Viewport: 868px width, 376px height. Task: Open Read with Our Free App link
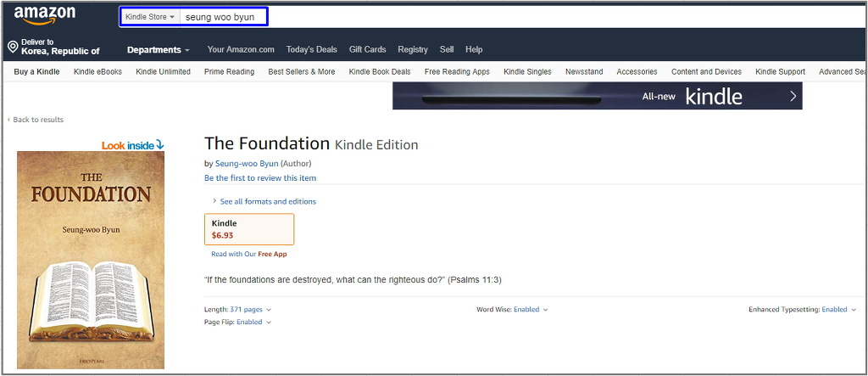pyautogui.click(x=249, y=254)
